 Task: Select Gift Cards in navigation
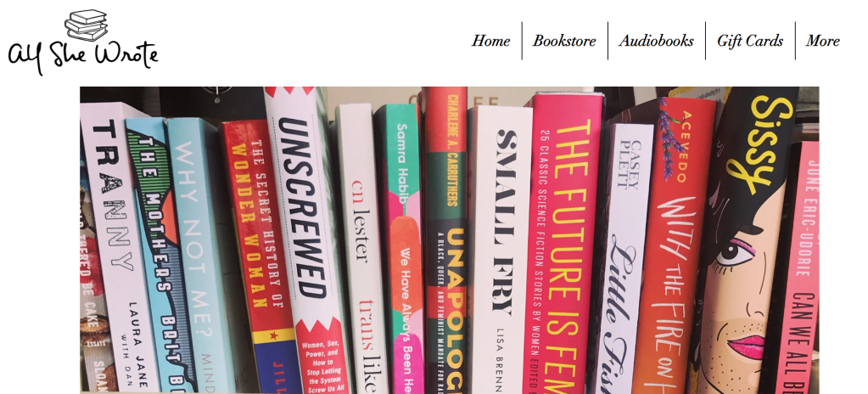pos(749,41)
